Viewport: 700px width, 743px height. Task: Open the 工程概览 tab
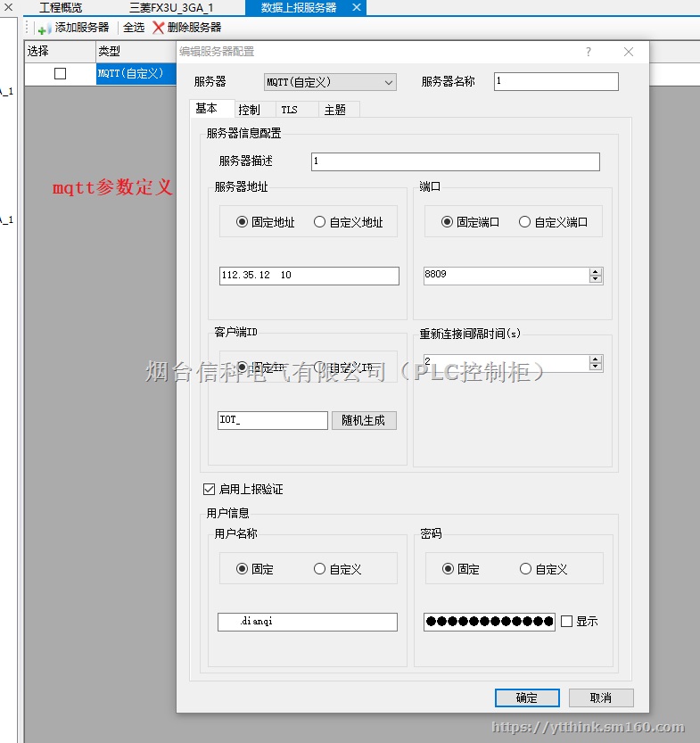click(61, 7)
